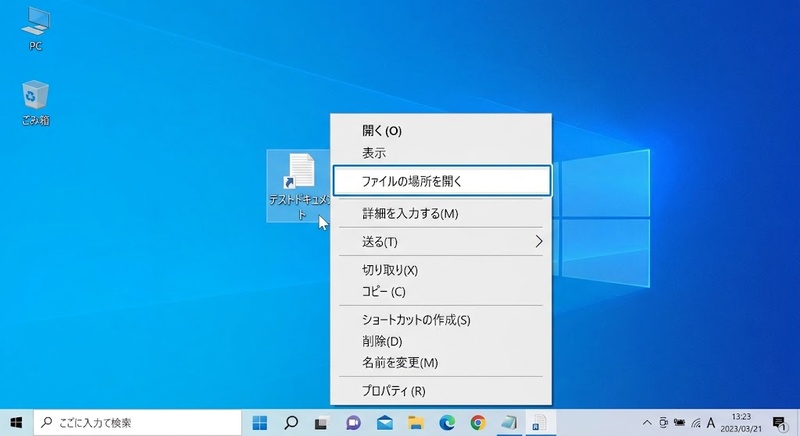Open the network Wi-Fi tray icon
Image resolution: width=800 pixels, height=436 pixels.
point(695,423)
